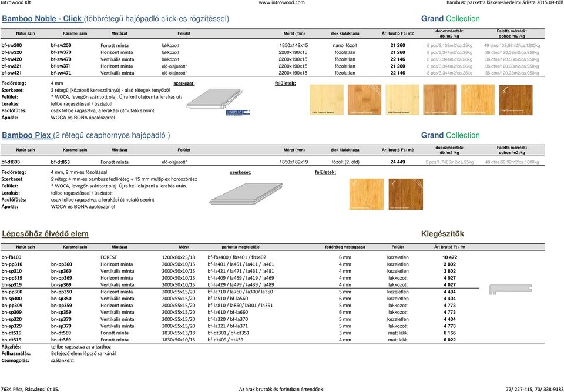Select the Side Pressed Natural surface swatch
Image resolution: width=564 pixels, height=392 pixels.
(x=402, y=100)
